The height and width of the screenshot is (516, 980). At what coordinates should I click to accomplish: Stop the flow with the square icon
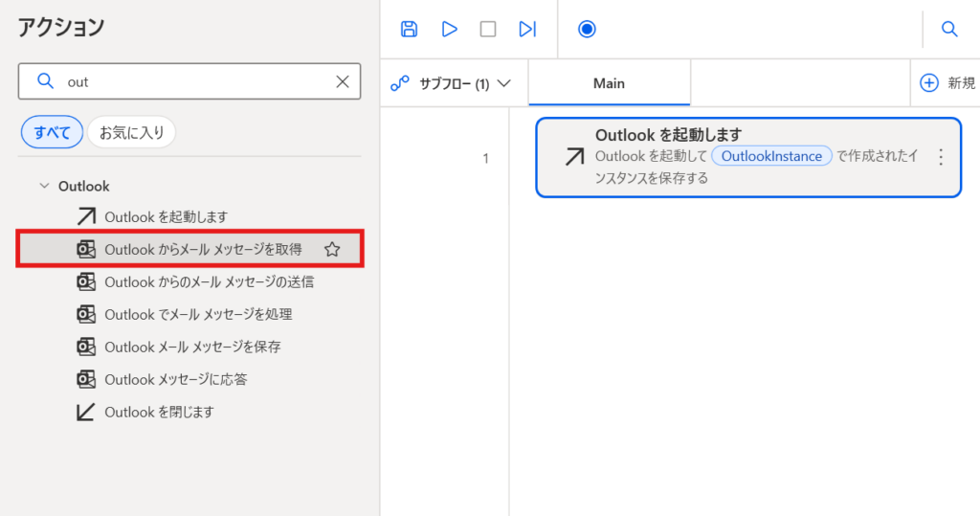[x=488, y=29]
